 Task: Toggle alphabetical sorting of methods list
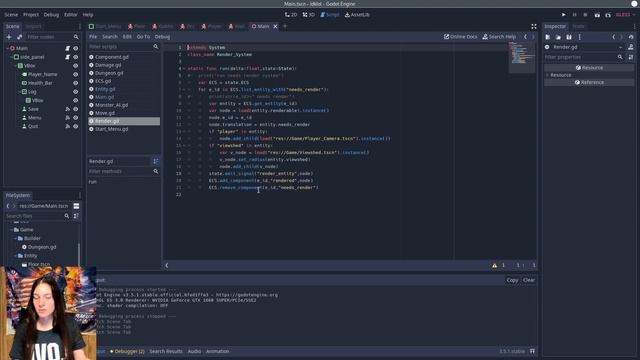156,161
